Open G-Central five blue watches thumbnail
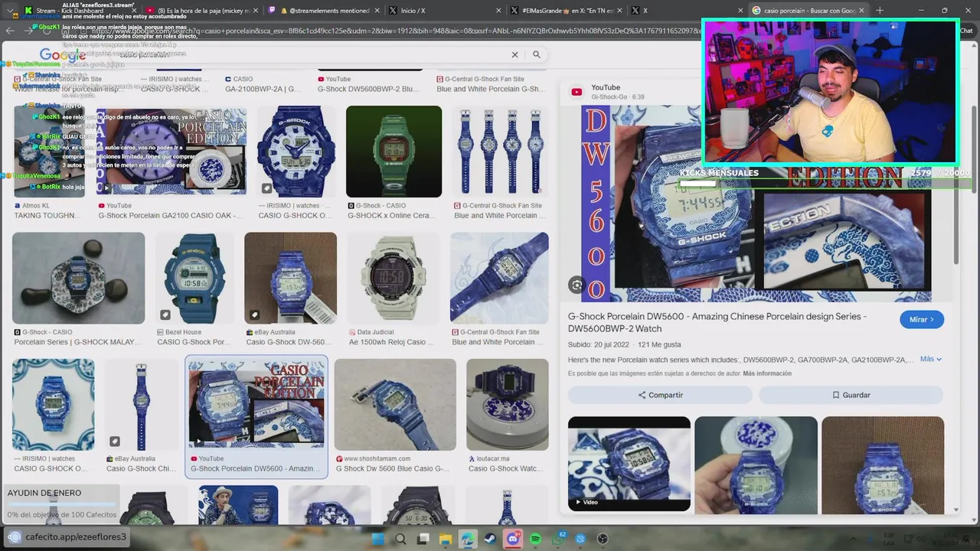 [x=499, y=152]
